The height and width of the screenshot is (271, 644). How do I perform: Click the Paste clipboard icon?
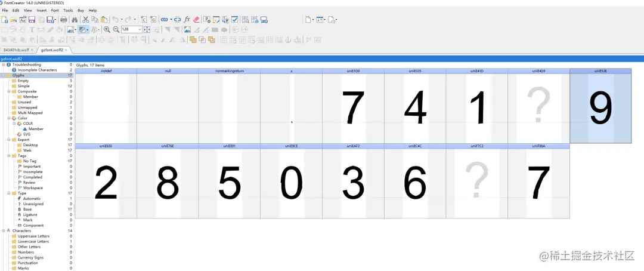(104, 19)
